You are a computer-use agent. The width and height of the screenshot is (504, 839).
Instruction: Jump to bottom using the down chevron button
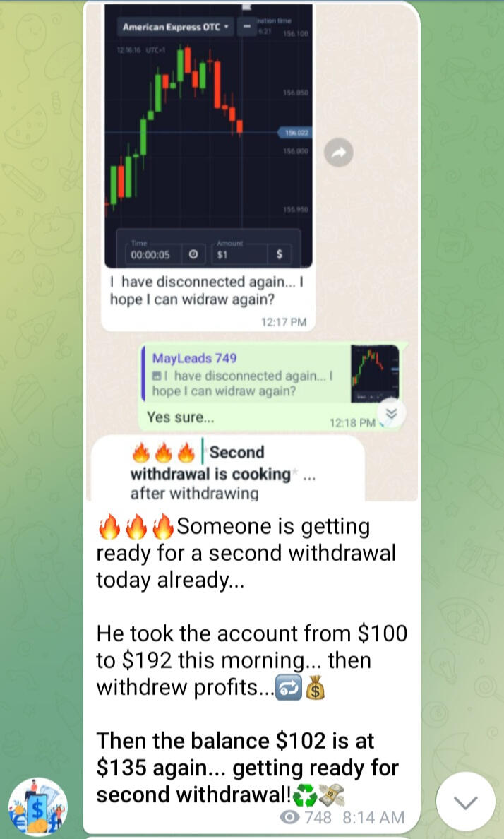(465, 802)
